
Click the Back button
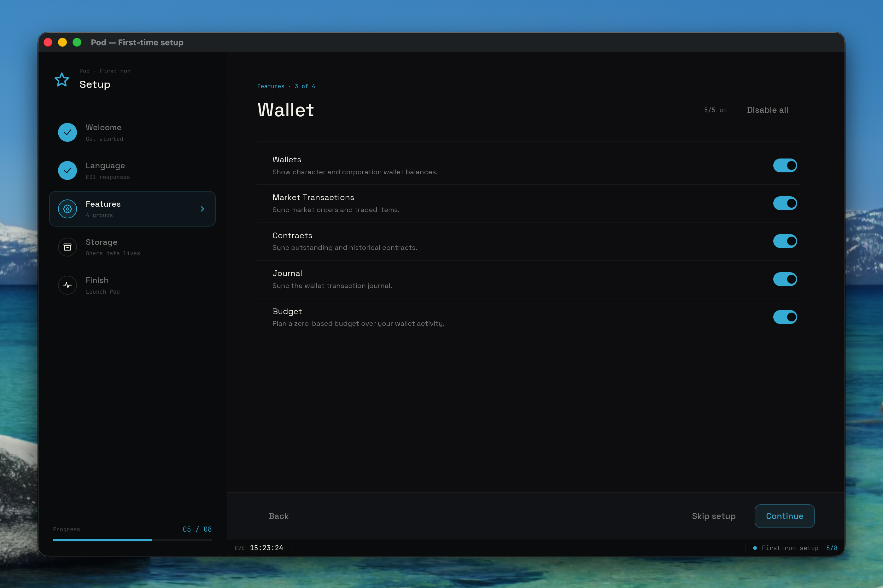[x=278, y=516]
